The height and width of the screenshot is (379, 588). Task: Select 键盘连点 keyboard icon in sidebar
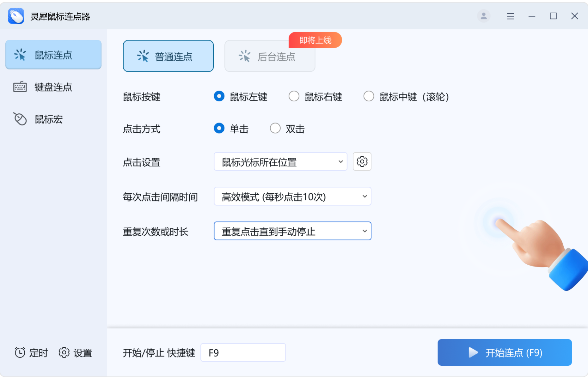click(20, 87)
